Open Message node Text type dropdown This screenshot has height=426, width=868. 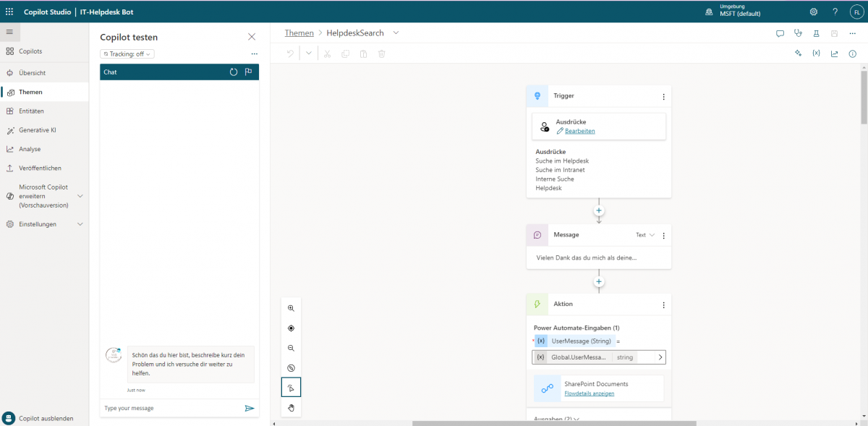click(645, 235)
